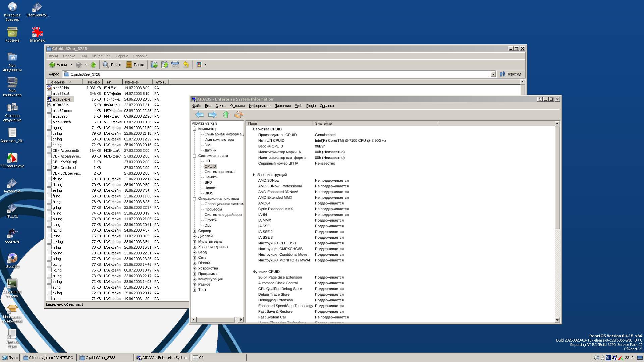
Task: Open the Отчет menu in AIDA32
Action: point(220,106)
